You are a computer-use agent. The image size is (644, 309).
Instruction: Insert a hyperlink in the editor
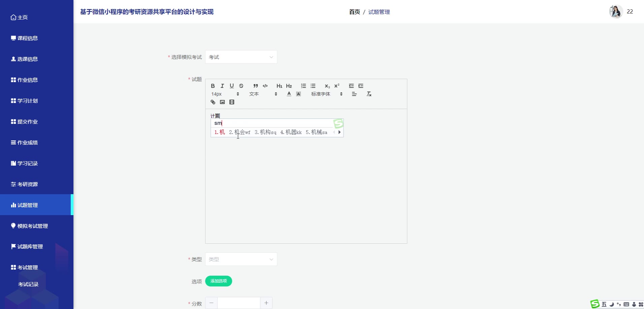point(213,102)
